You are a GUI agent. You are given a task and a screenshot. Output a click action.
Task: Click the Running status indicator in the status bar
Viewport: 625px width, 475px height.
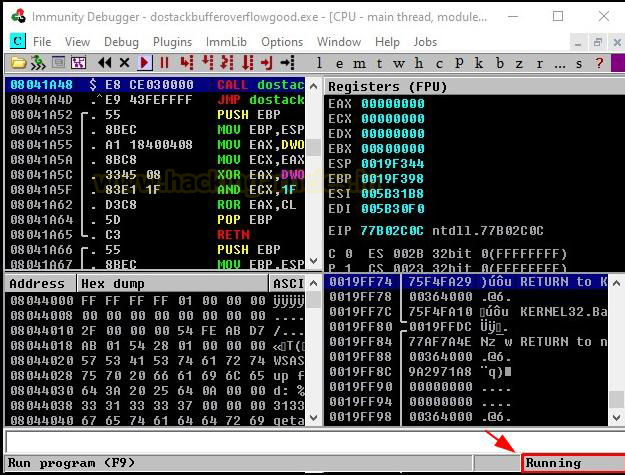pos(573,463)
